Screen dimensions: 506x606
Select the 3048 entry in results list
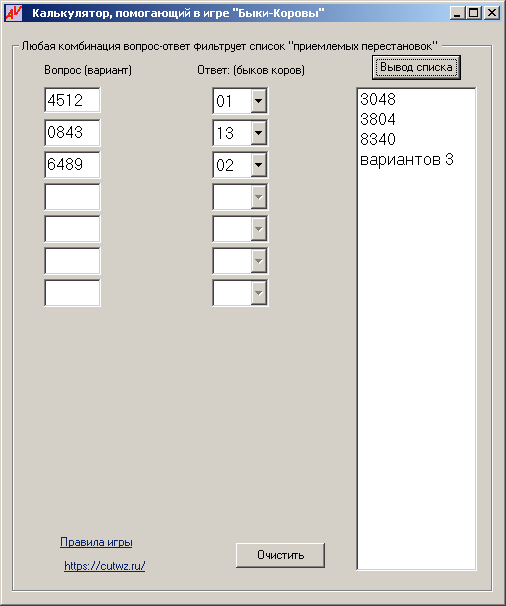pyautogui.click(x=378, y=99)
